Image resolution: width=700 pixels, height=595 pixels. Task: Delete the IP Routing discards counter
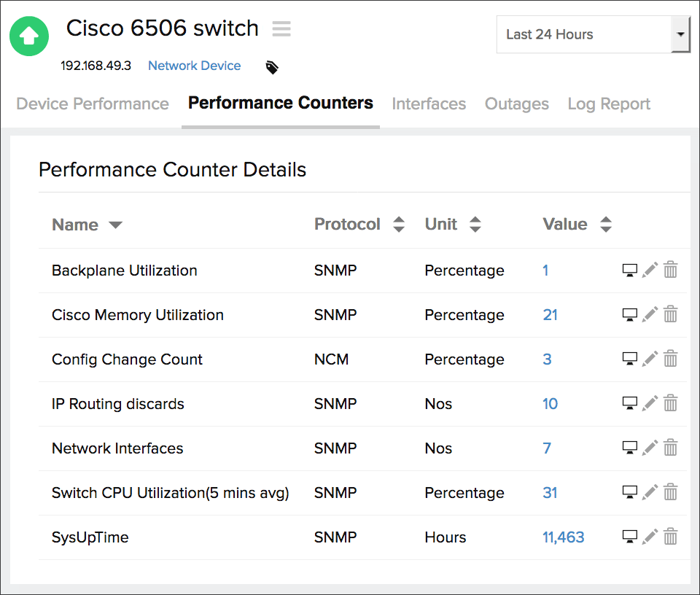pos(671,402)
